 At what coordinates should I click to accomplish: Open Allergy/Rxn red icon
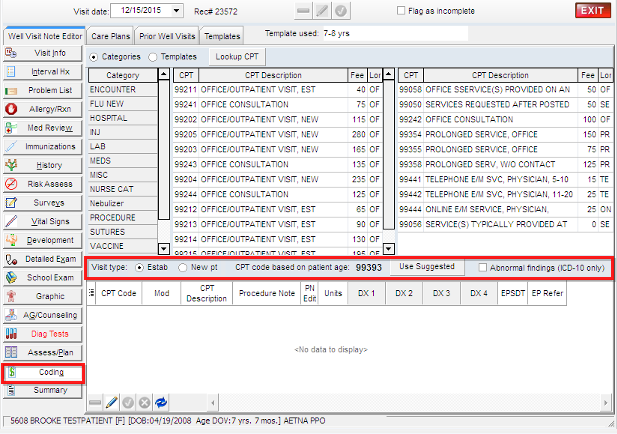[11, 109]
